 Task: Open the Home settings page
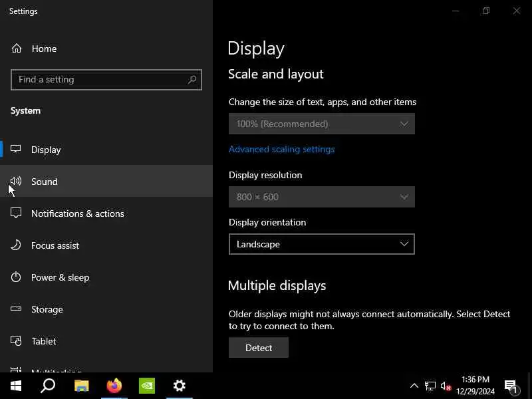(106, 49)
